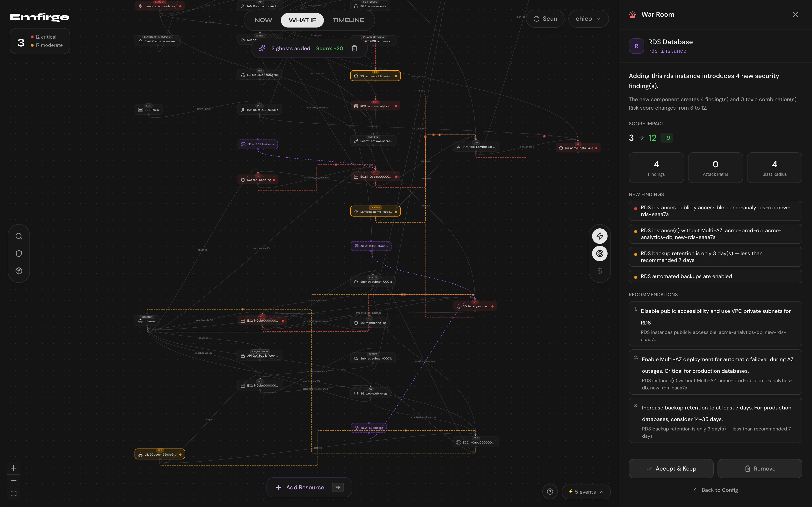The image size is (812, 507).
Task: Click the Accept & Keep button
Action: tap(671, 469)
